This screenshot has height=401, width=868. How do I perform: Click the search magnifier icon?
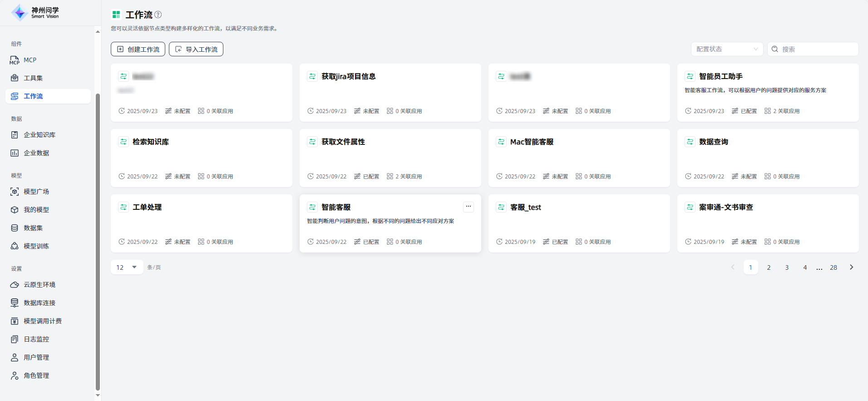point(775,49)
